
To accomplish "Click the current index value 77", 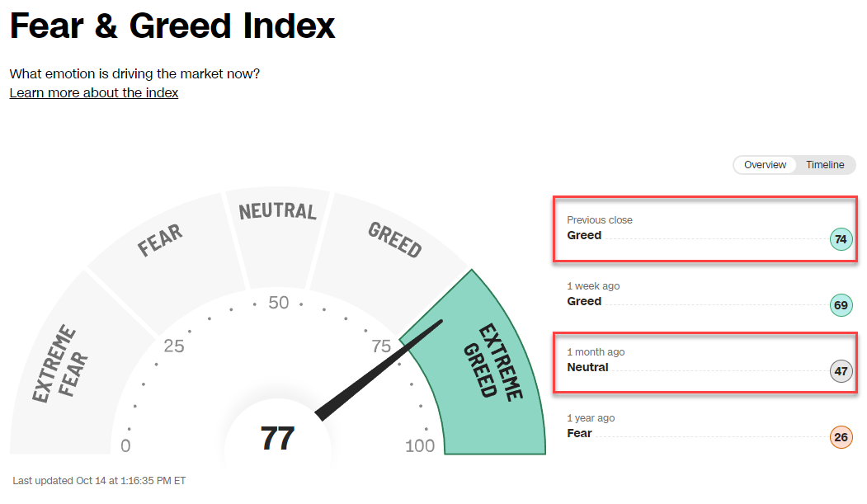I will pos(277,439).
